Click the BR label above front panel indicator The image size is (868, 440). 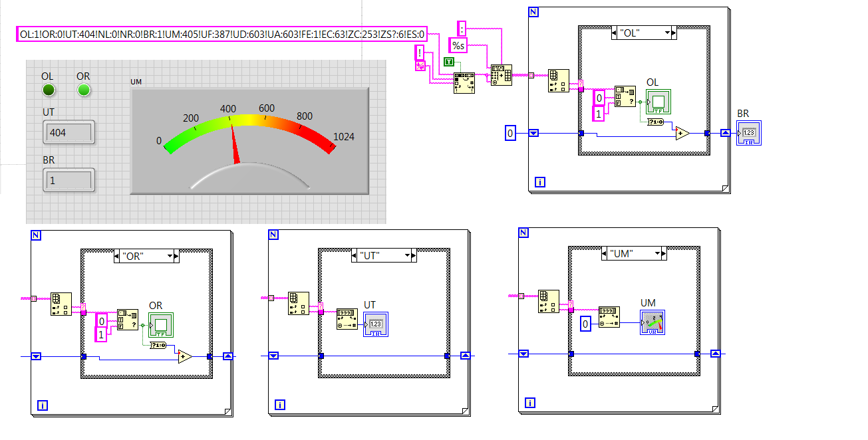coord(49,160)
